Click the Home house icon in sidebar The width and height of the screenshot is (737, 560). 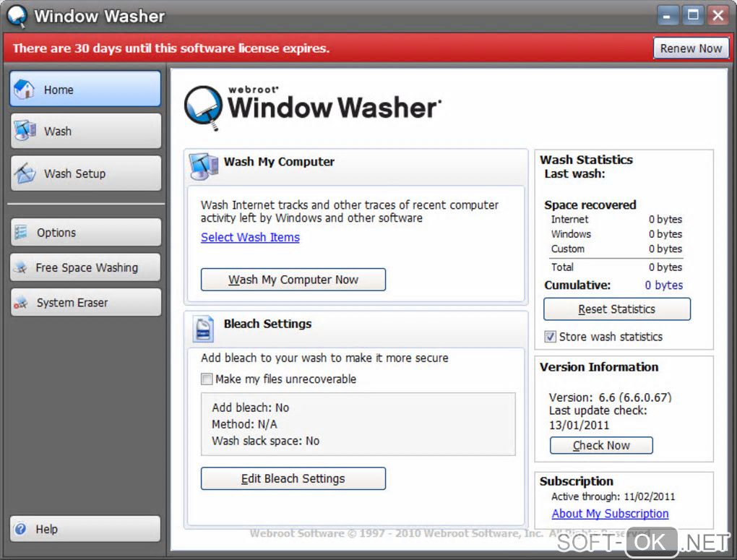(24, 89)
